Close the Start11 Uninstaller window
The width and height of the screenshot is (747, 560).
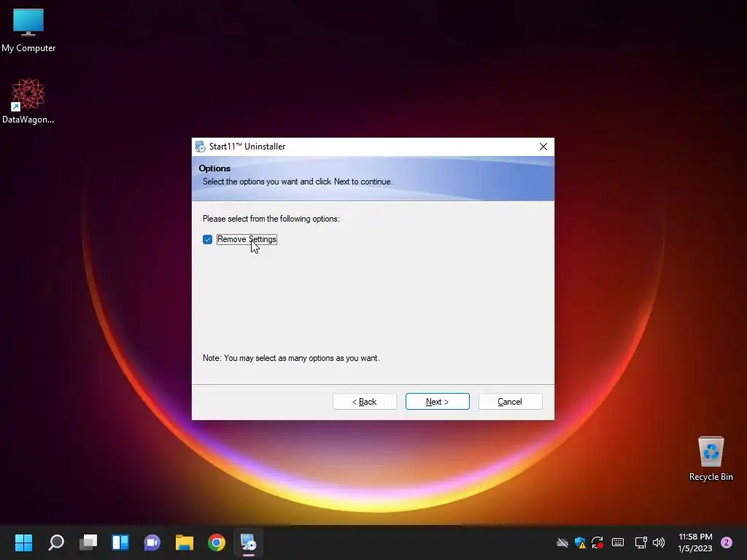pos(543,147)
